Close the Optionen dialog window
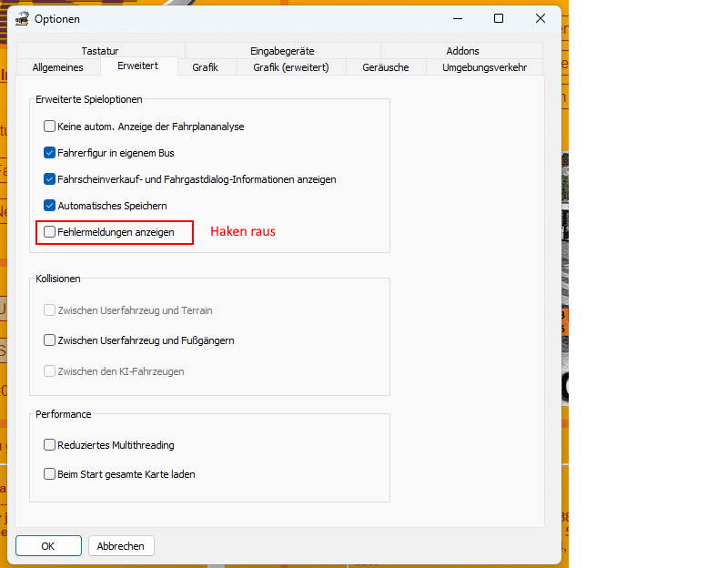The height and width of the screenshot is (568, 728). click(541, 18)
